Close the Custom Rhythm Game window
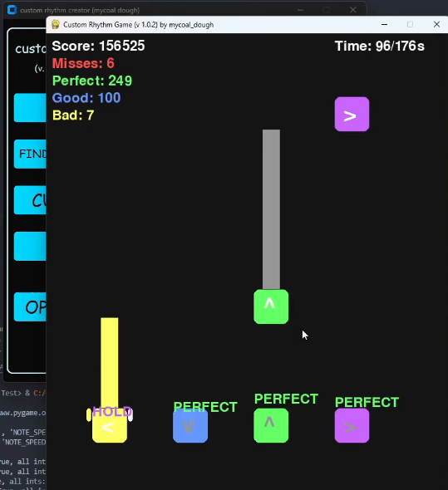The height and width of the screenshot is (490, 448). (x=436, y=24)
